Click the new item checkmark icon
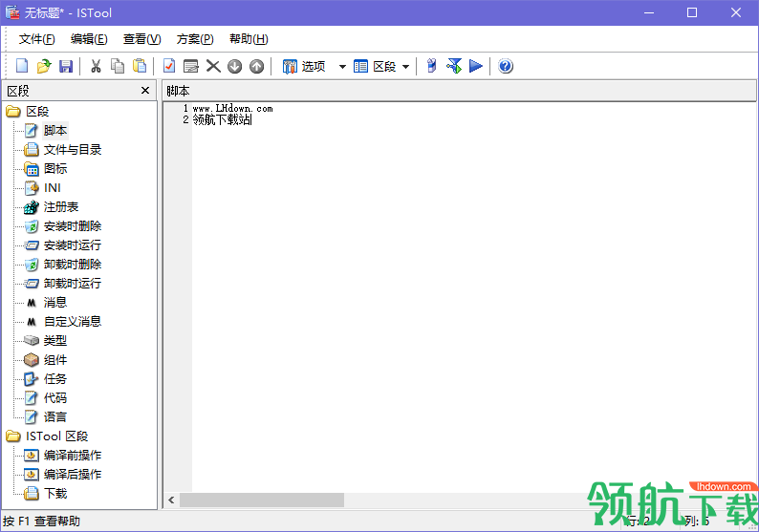759x532 pixels. 169,66
